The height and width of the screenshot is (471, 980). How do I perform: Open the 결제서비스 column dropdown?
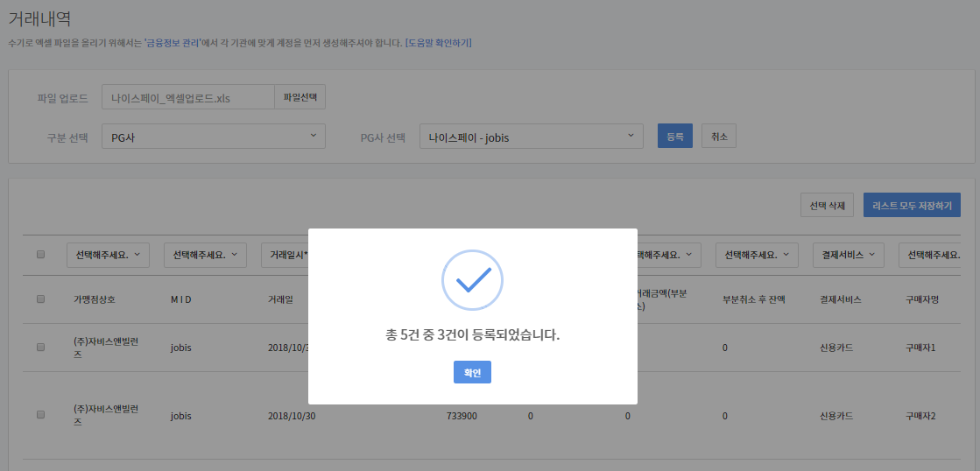848,255
